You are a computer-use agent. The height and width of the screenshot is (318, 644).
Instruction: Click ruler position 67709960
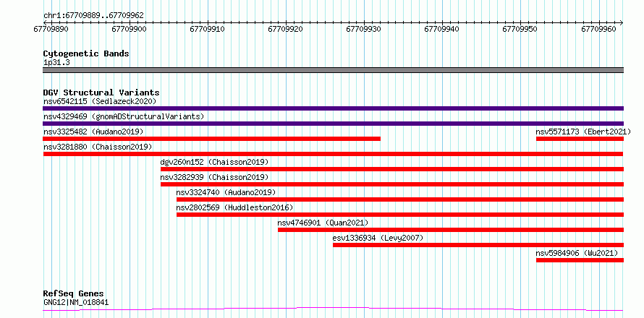599,29
